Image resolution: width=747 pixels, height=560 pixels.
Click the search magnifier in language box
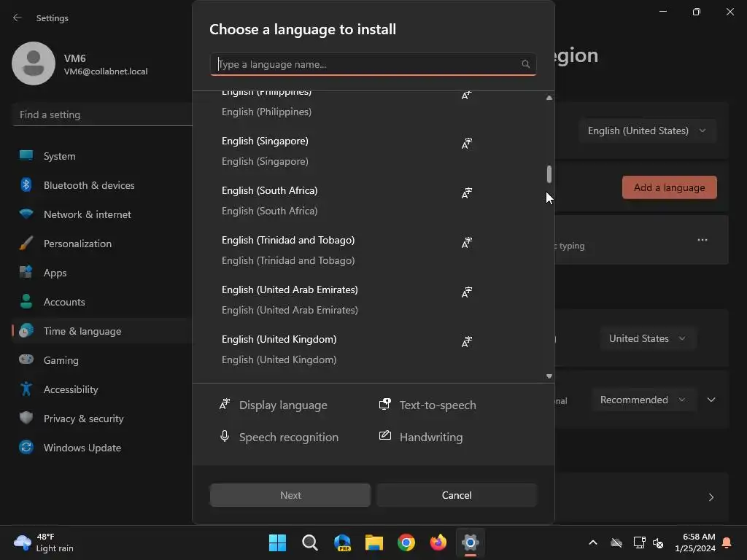click(525, 64)
